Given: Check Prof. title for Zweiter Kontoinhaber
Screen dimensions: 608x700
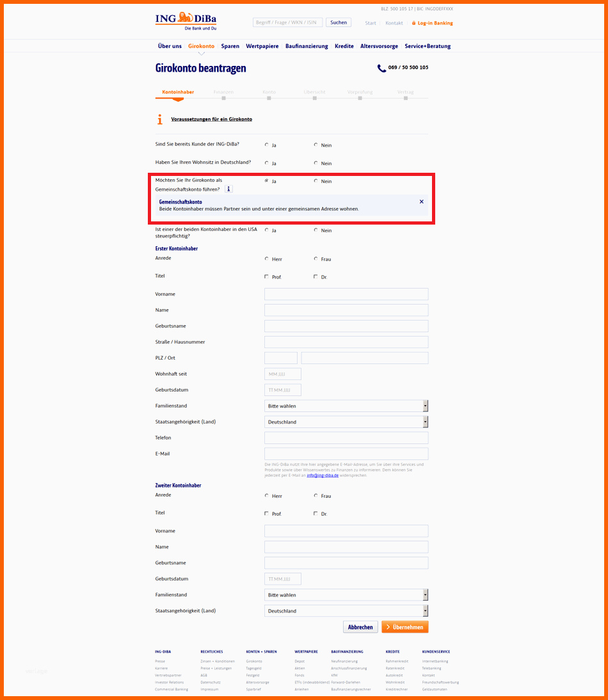Looking at the screenshot, I should pyautogui.click(x=266, y=513).
